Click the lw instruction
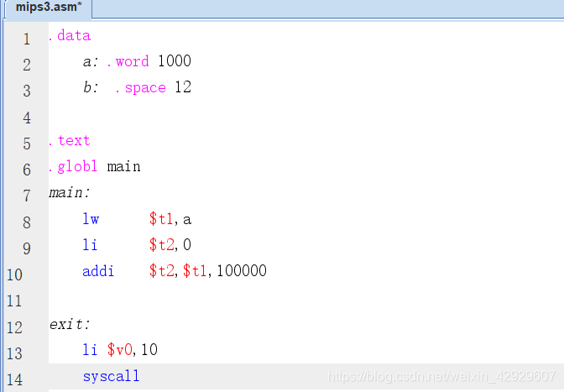 91,219
